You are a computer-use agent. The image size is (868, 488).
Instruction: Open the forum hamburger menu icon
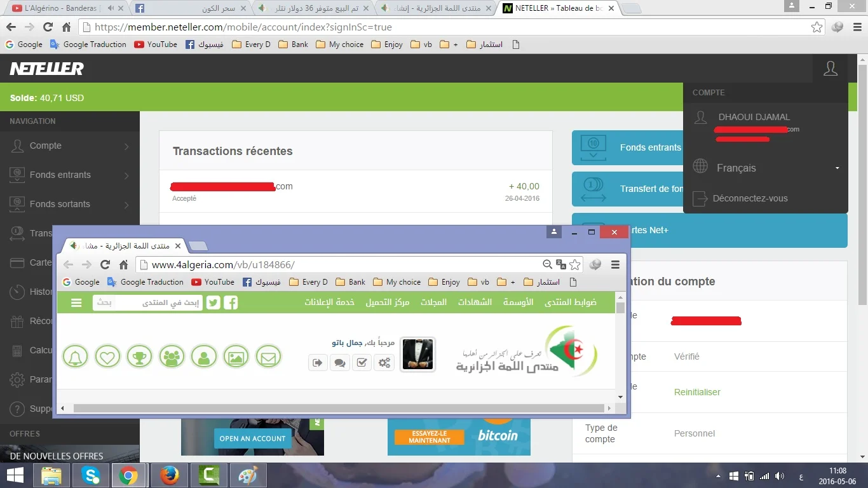76,303
